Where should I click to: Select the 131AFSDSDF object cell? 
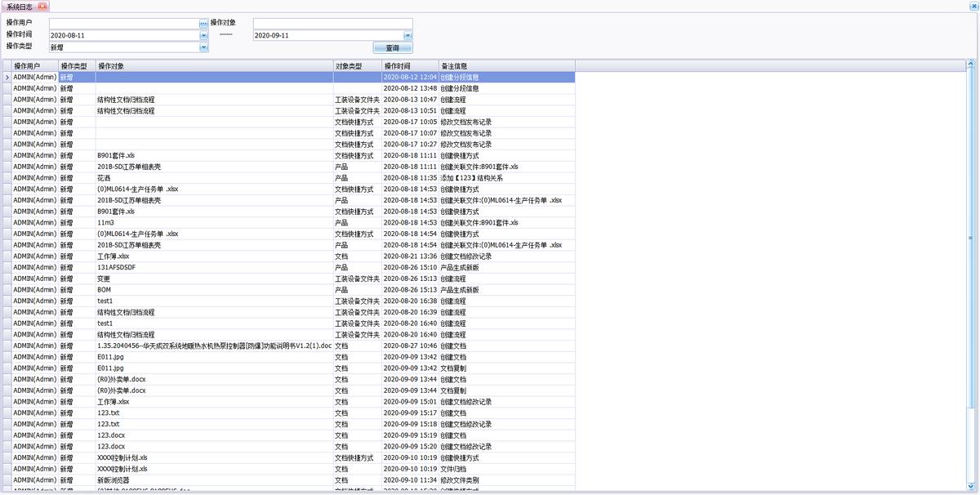point(214,267)
